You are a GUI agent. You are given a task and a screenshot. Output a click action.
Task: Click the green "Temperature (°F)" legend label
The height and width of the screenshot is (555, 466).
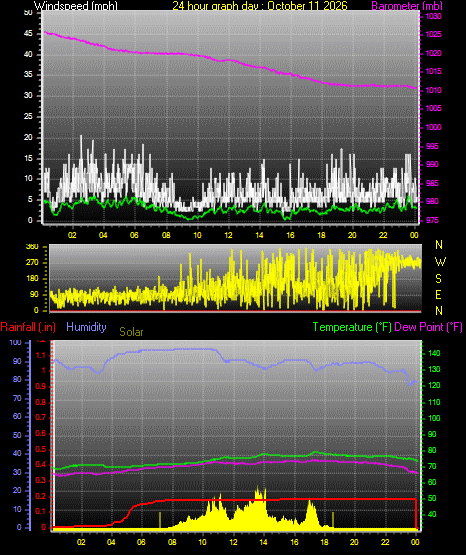[352, 327]
